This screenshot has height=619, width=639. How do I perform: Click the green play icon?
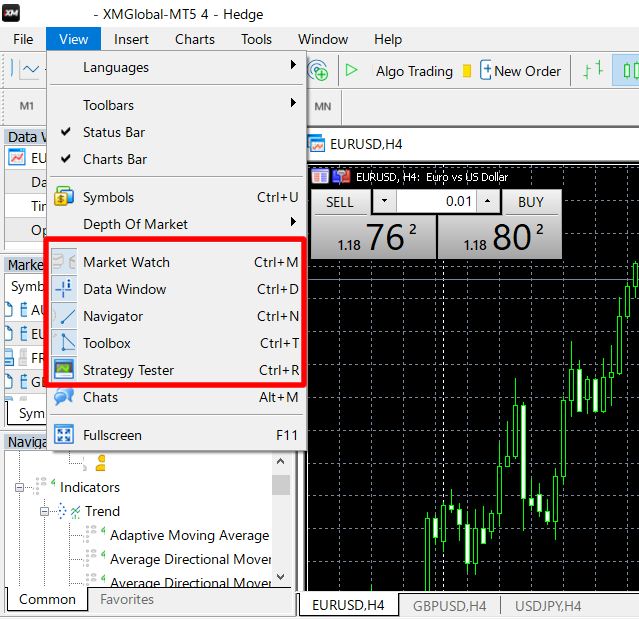(x=351, y=70)
